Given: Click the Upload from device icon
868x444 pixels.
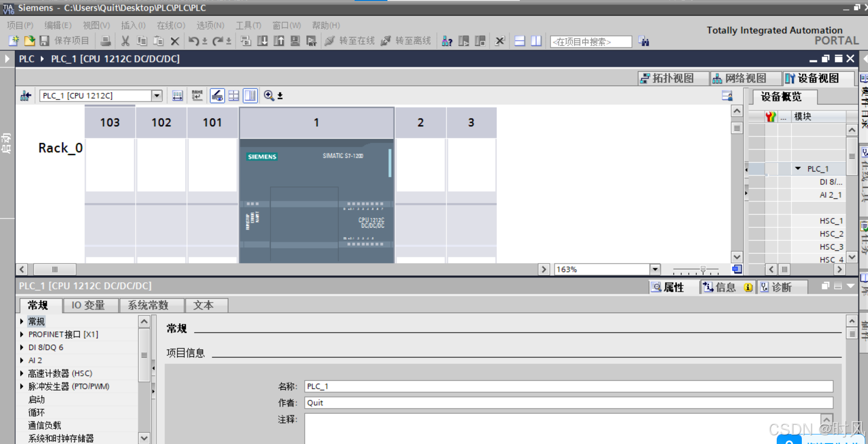Looking at the screenshot, I should click(x=279, y=41).
